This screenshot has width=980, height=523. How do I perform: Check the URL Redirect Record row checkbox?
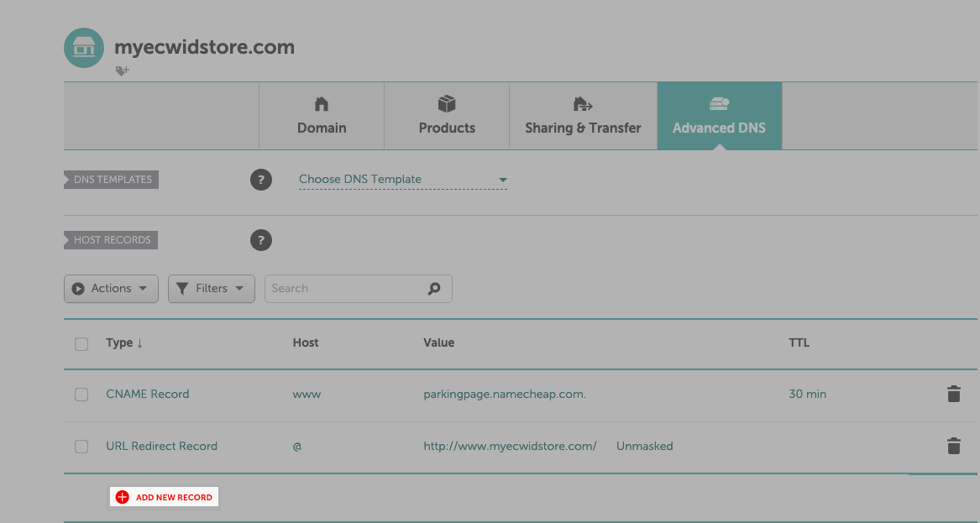(x=81, y=446)
